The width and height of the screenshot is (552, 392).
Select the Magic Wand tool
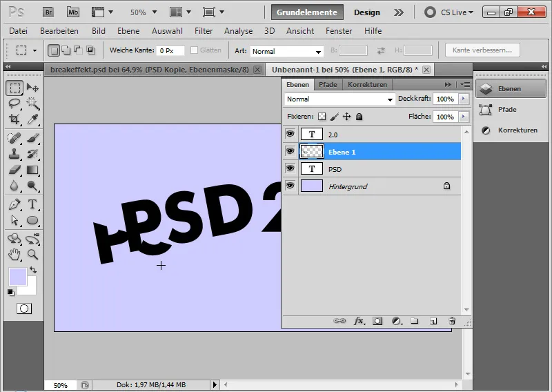click(x=32, y=104)
